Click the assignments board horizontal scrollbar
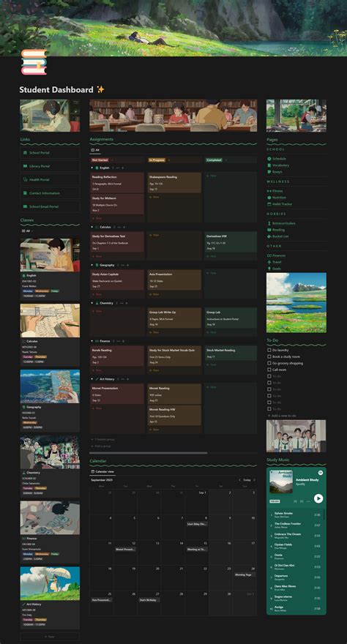347x644 pixels. click(149, 453)
